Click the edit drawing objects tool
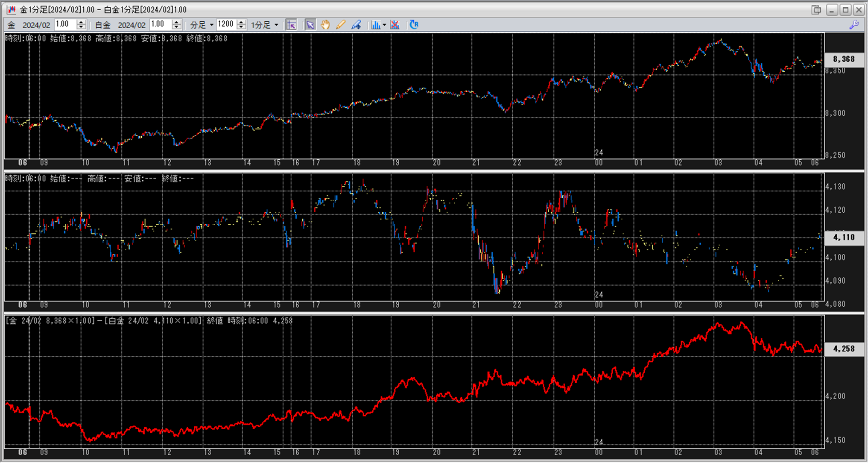Image resolution: width=868 pixels, height=463 pixels. pyautogui.click(x=356, y=25)
